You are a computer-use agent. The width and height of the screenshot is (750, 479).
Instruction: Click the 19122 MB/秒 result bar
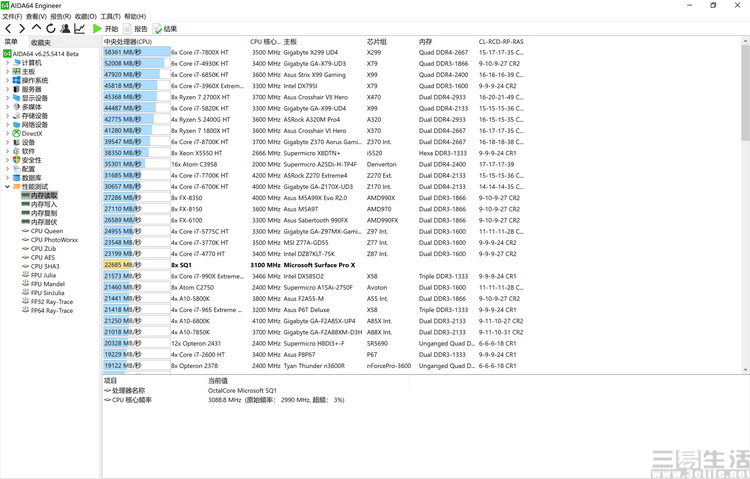137,366
